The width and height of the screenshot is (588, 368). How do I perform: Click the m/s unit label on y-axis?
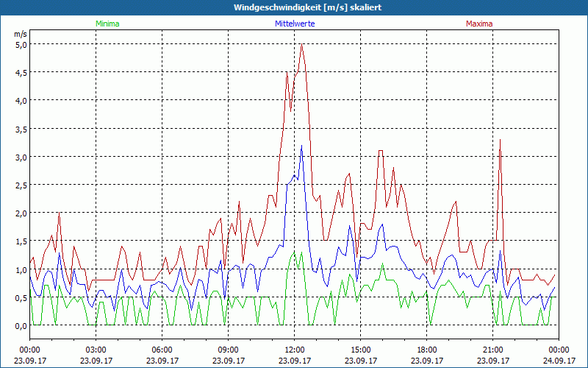point(20,34)
